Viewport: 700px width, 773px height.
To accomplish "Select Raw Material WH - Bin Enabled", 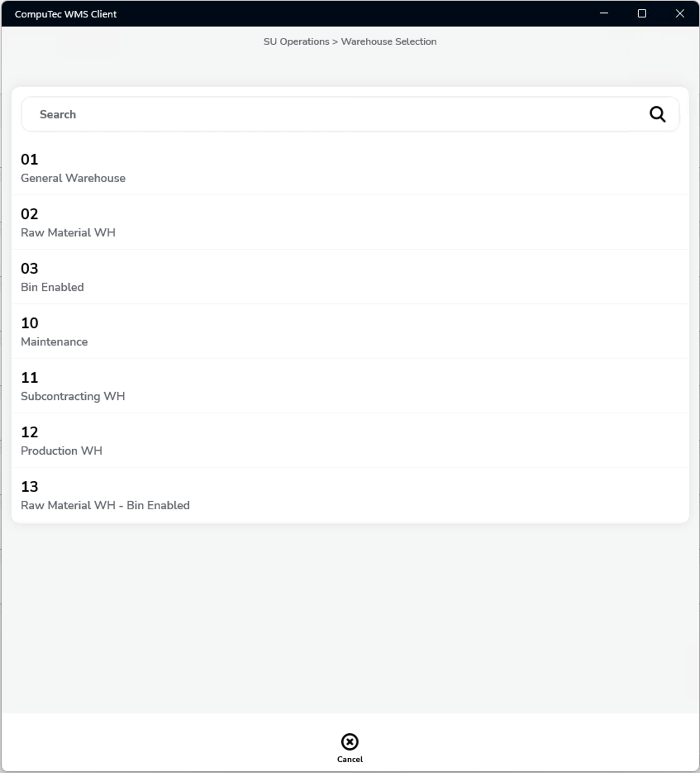I will (x=105, y=506).
